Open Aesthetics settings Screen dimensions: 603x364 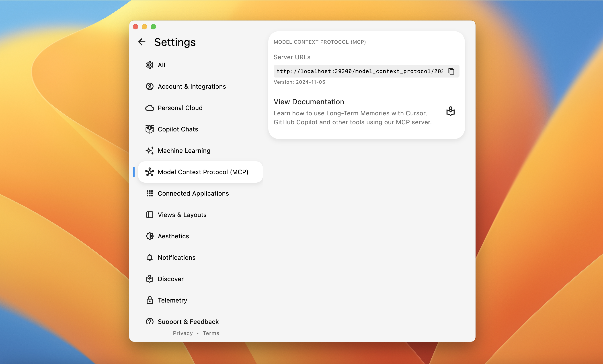click(x=200, y=236)
